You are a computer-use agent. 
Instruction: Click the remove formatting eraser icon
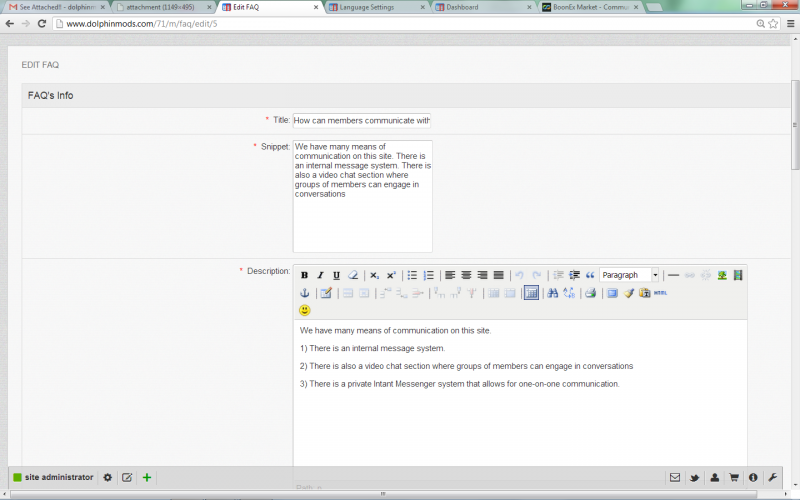pyautogui.click(x=353, y=275)
